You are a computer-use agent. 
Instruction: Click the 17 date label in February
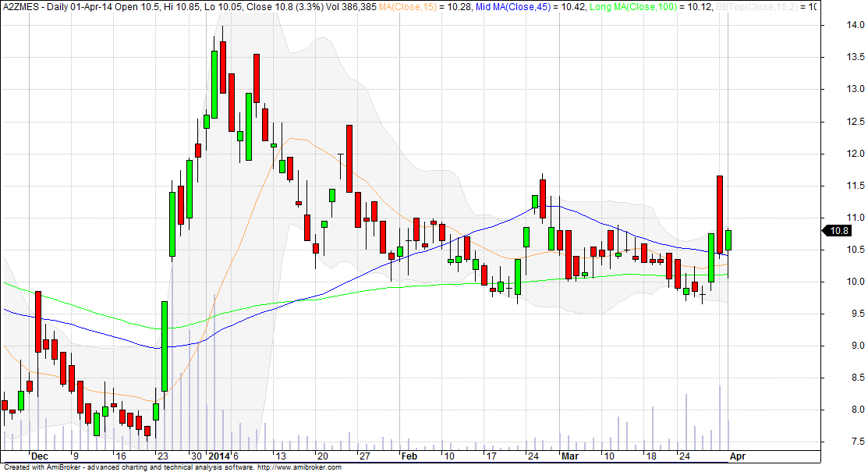tap(491, 456)
